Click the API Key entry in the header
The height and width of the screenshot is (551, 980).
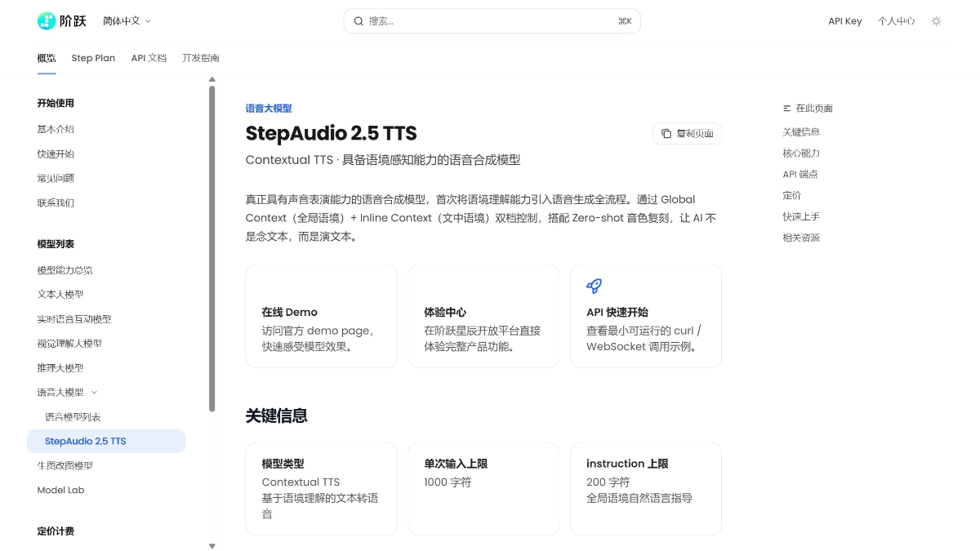(x=845, y=21)
